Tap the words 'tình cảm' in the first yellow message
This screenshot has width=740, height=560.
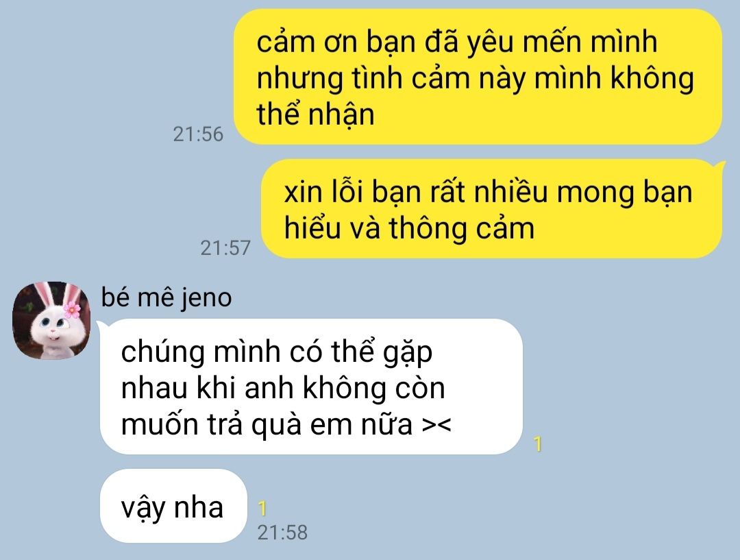pyautogui.click(x=412, y=78)
